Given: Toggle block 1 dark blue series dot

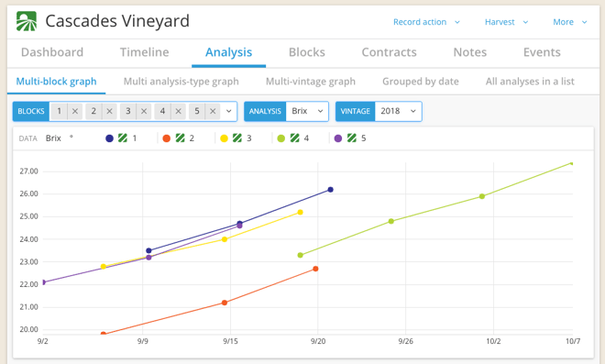Looking at the screenshot, I should click(x=110, y=138).
